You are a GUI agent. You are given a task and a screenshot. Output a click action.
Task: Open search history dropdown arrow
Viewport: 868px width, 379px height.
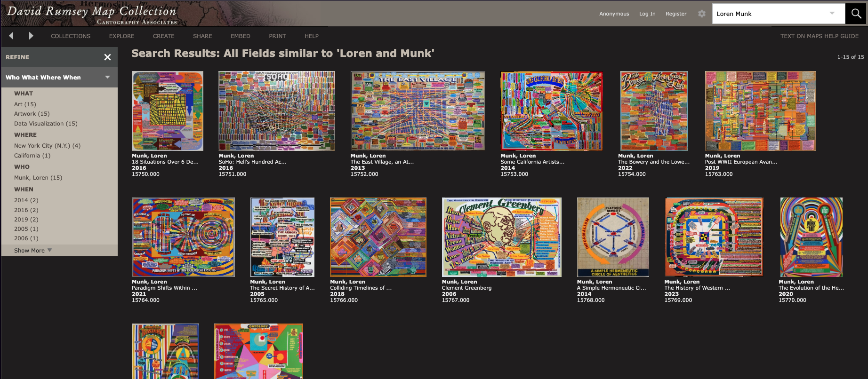pyautogui.click(x=832, y=13)
